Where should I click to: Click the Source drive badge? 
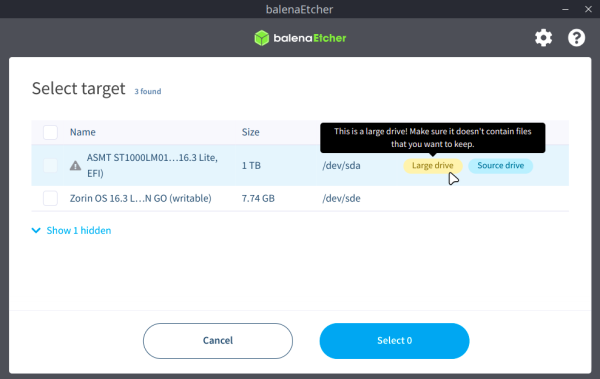pyautogui.click(x=501, y=165)
